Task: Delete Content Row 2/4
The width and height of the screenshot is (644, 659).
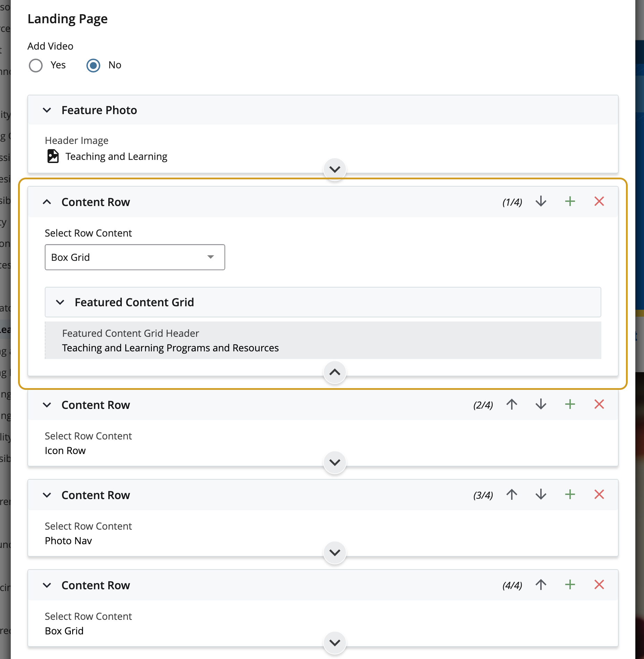Action: (599, 404)
